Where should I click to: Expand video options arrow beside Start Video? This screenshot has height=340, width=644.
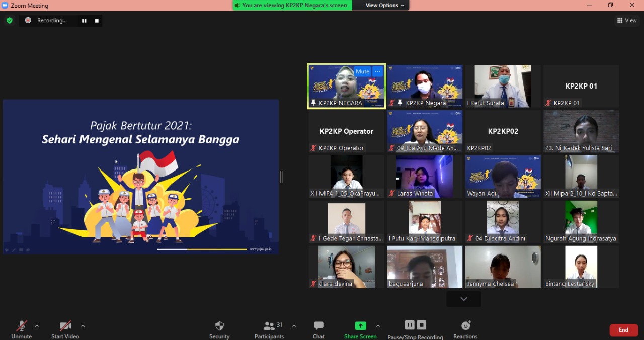pyautogui.click(x=83, y=326)
